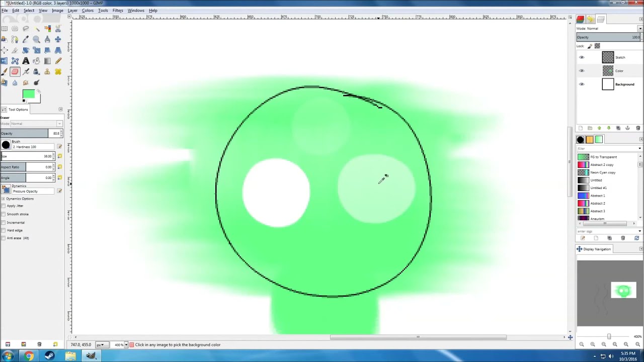Click the Chrome icon in taskbar
Screen dimensions: 644x362
29,356
